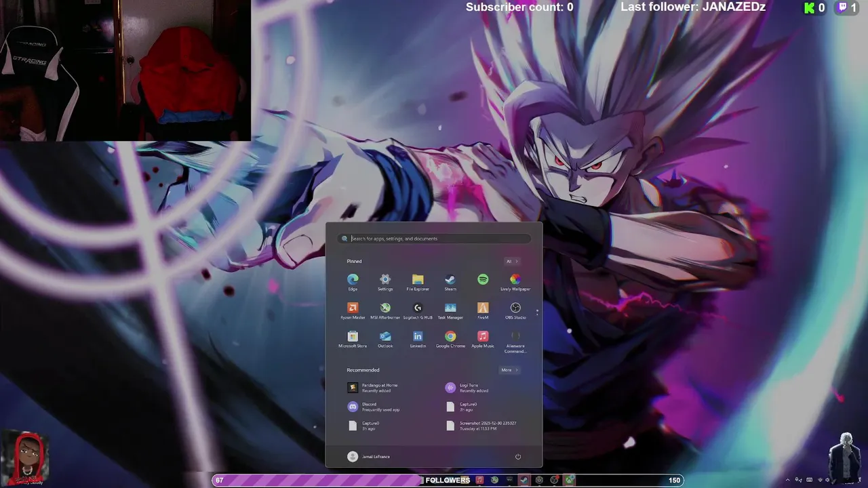Show hidden system tray icons chevron
The height and width of the screenshot is (488, 868).
[787, 481]
